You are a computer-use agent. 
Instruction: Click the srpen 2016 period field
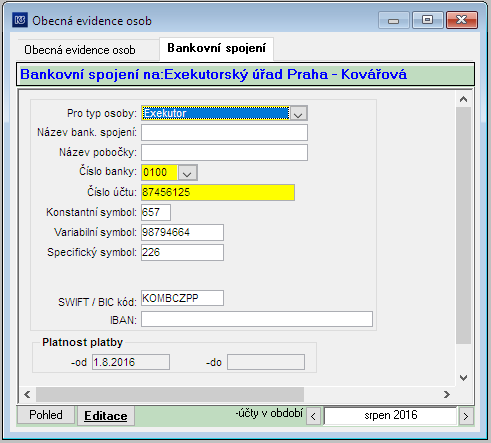[x=390, y=415]
